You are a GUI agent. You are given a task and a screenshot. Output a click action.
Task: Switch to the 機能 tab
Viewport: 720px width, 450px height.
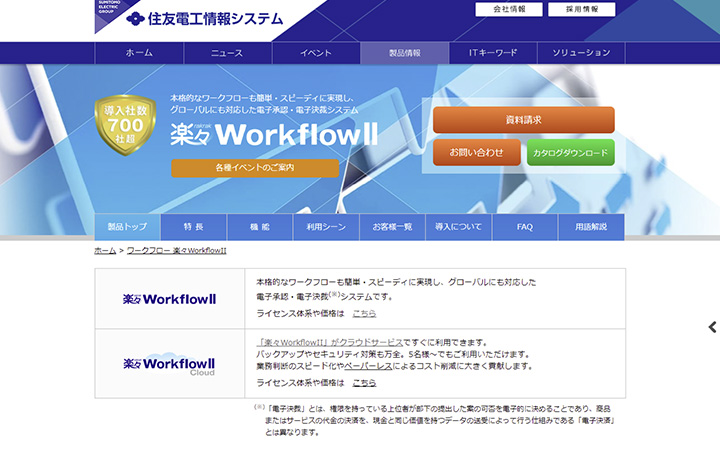(260, 226)
